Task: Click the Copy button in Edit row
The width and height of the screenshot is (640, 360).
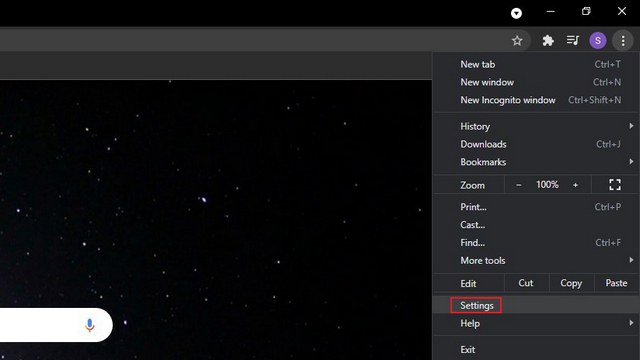Action: pos(571,283)
